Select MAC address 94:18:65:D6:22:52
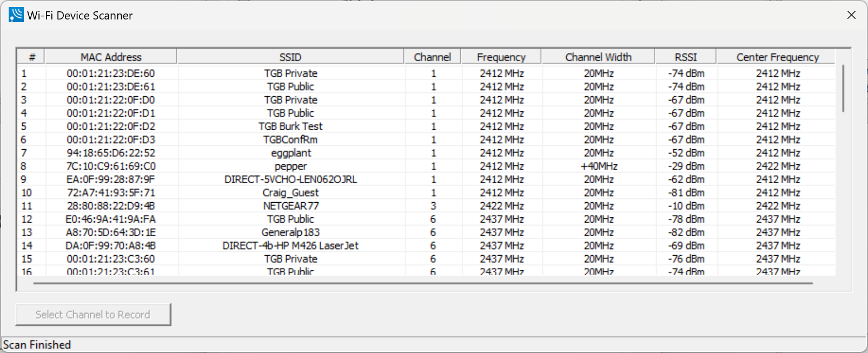Screen dimensions: 868x353 pos(111,152)
